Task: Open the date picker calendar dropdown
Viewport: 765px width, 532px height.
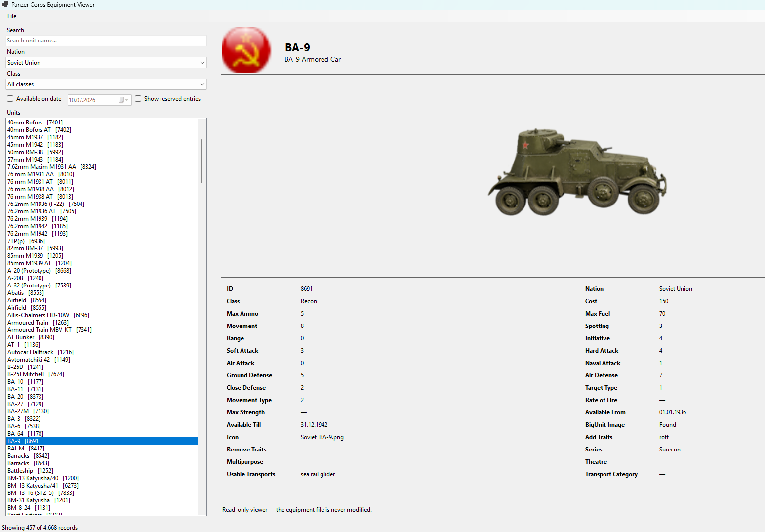Action: (123, 100)
